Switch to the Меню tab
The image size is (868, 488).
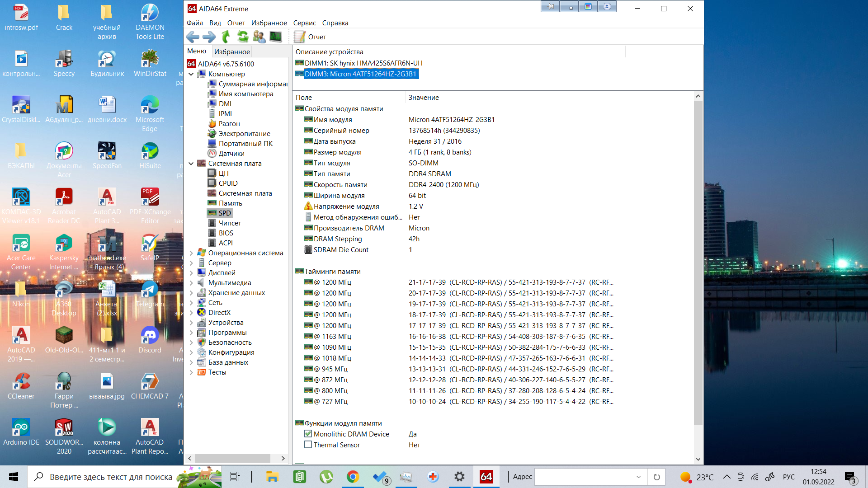pyautogui.click(x=197, y=51)
